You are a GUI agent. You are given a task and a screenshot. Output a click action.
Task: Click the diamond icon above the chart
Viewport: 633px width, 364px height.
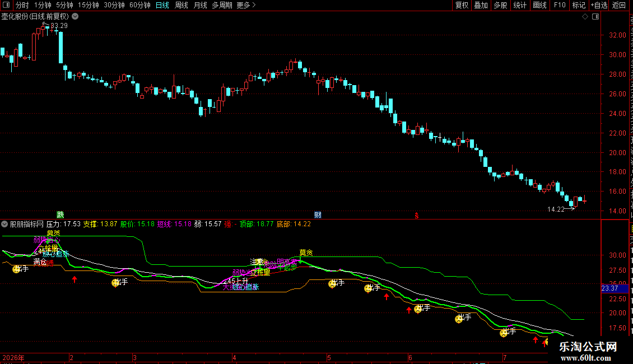click(585, 17)
